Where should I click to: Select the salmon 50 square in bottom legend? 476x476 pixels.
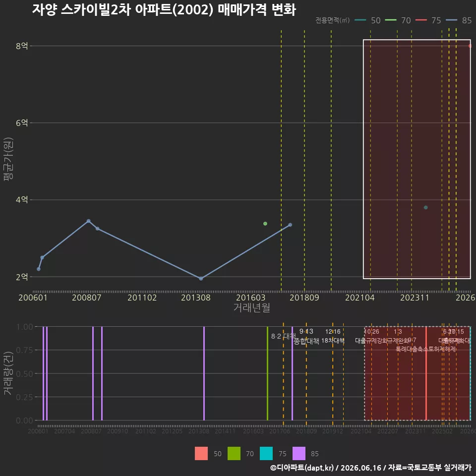click(201, 454)
